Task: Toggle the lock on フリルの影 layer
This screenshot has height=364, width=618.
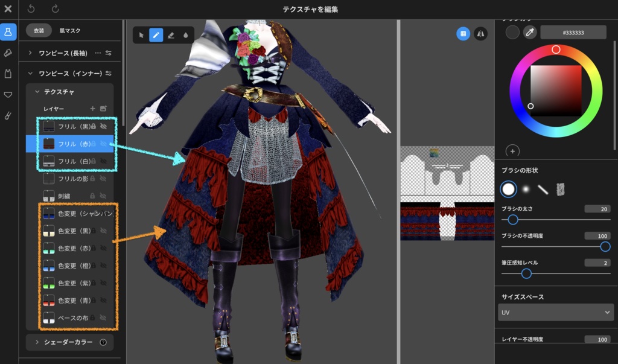Action: [x=92, y=179]
